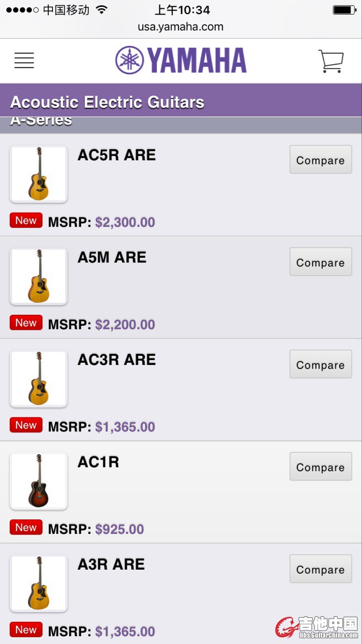This screenshot has height=644, width=362.
Task: Open the A5M ARE product title
Action: (x=112, y=257)
